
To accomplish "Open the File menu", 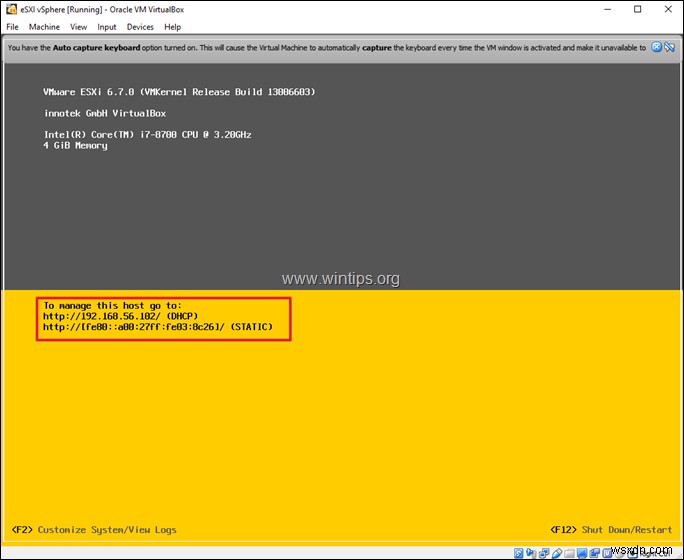I will tap(12, 27).
